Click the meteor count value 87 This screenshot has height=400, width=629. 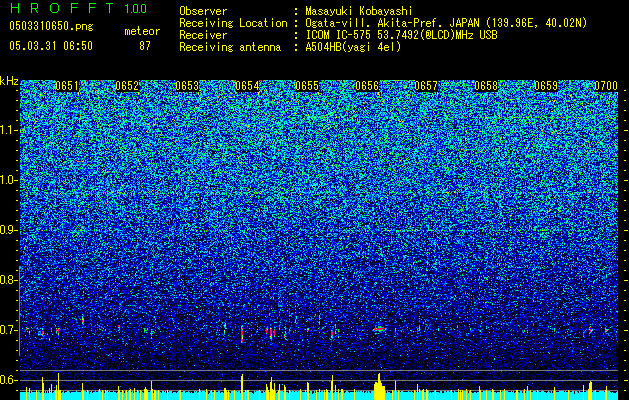[145, 46]
